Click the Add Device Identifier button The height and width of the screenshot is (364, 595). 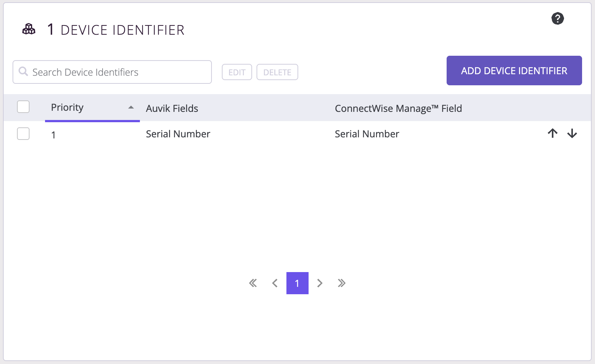[514, 71]
